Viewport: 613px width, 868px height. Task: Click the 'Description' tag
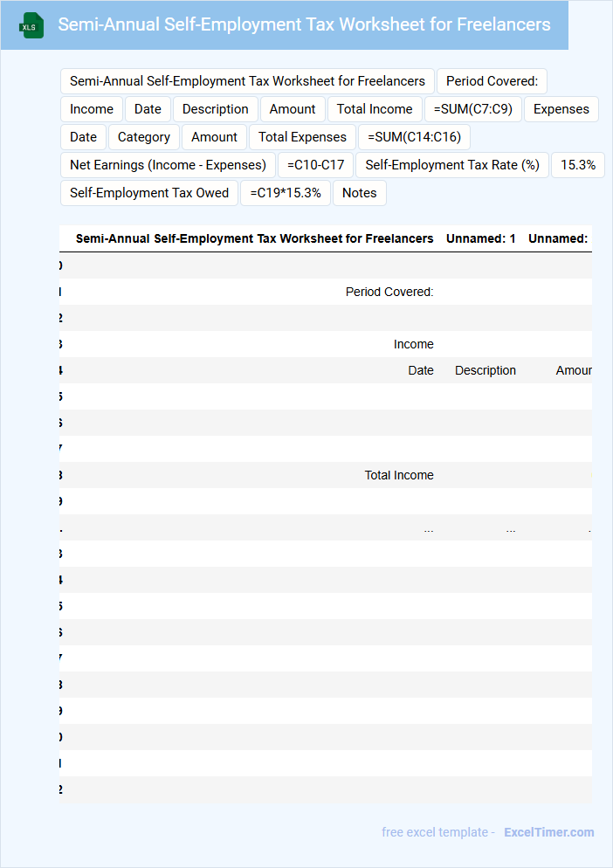point(216,109)
